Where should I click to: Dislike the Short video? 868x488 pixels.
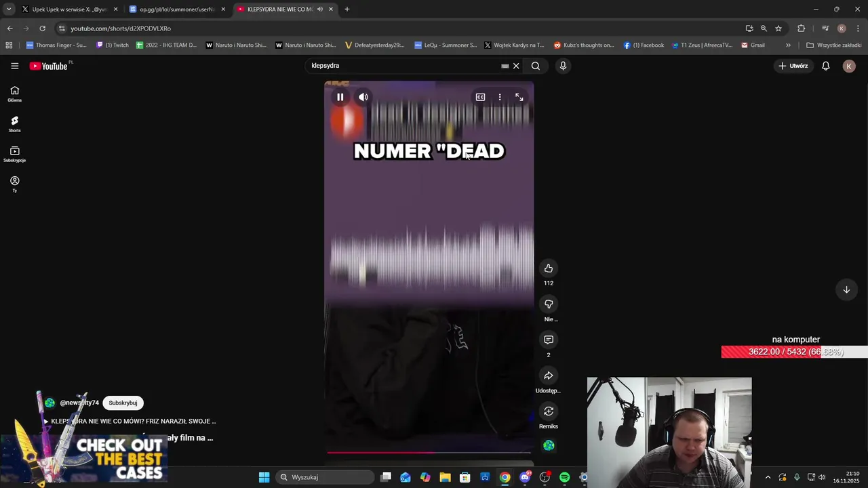coord(549,304)
